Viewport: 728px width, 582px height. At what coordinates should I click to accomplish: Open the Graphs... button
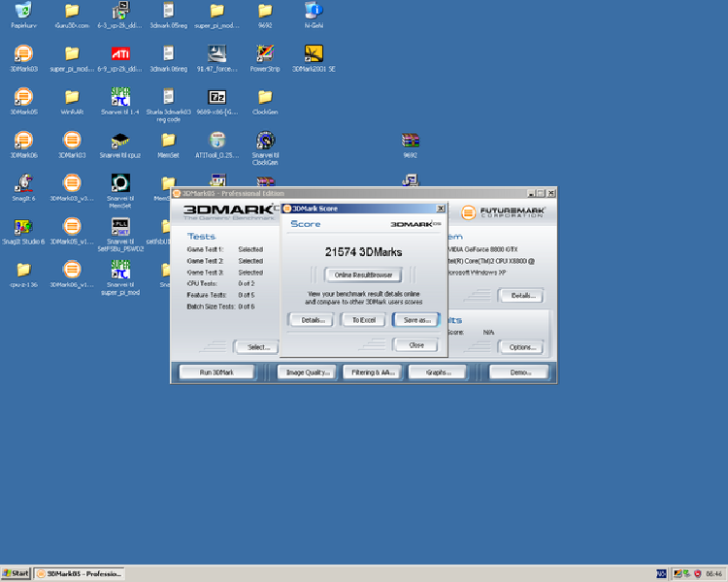click(438, 372)
